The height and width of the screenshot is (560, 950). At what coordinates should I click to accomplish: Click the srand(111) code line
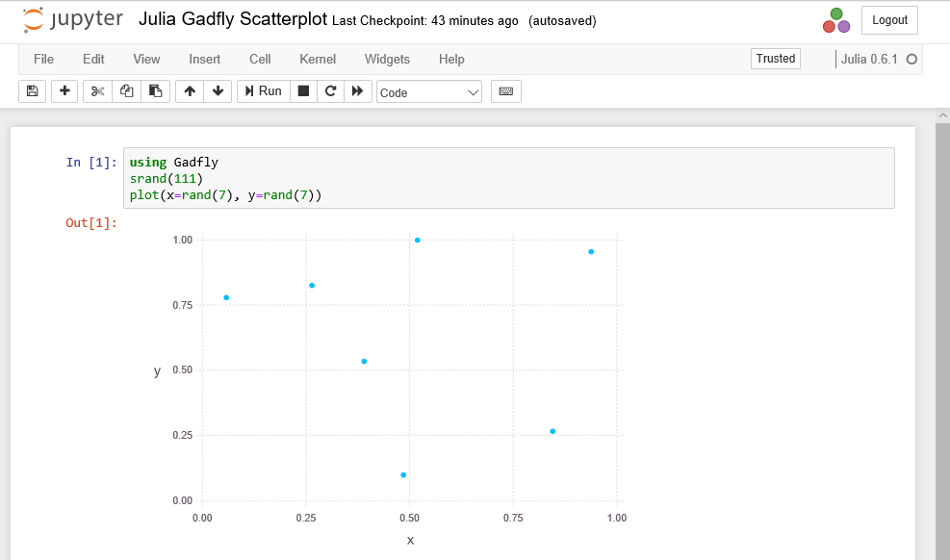coord(166,179)
